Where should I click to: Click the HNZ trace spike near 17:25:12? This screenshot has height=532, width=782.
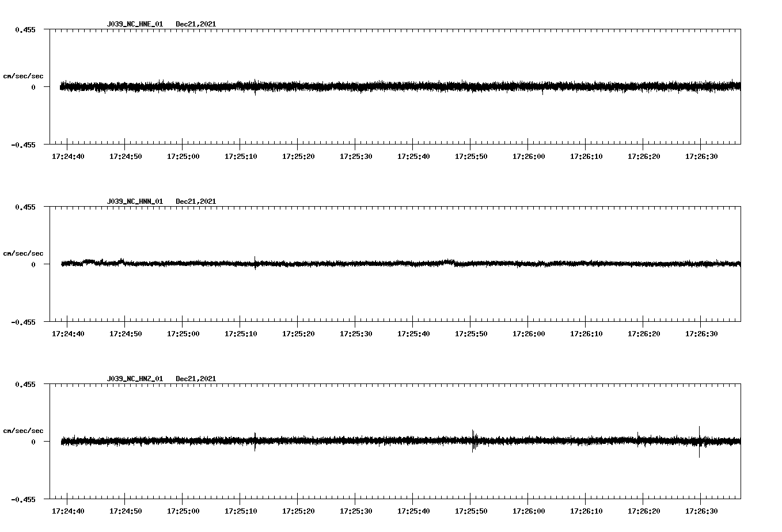coord(255,442)
